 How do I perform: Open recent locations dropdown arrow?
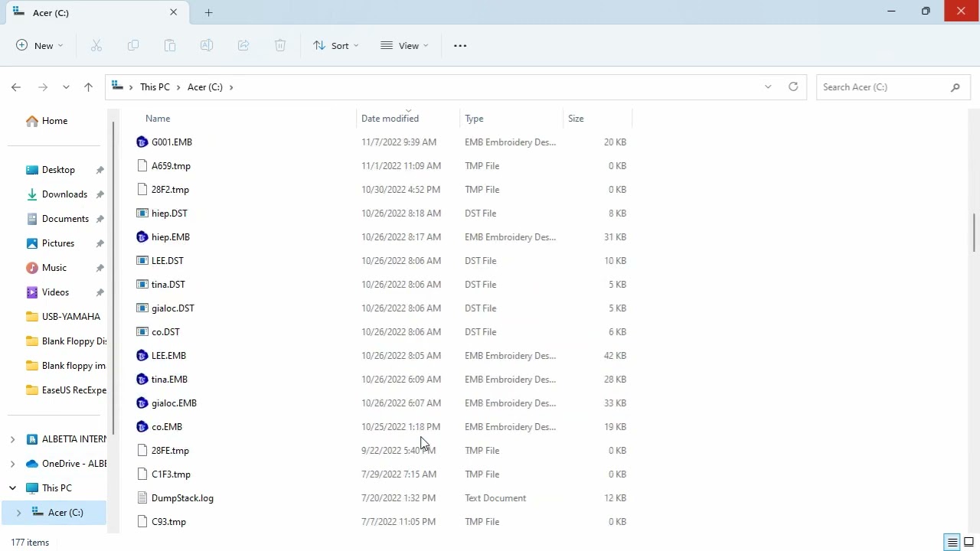66,87
